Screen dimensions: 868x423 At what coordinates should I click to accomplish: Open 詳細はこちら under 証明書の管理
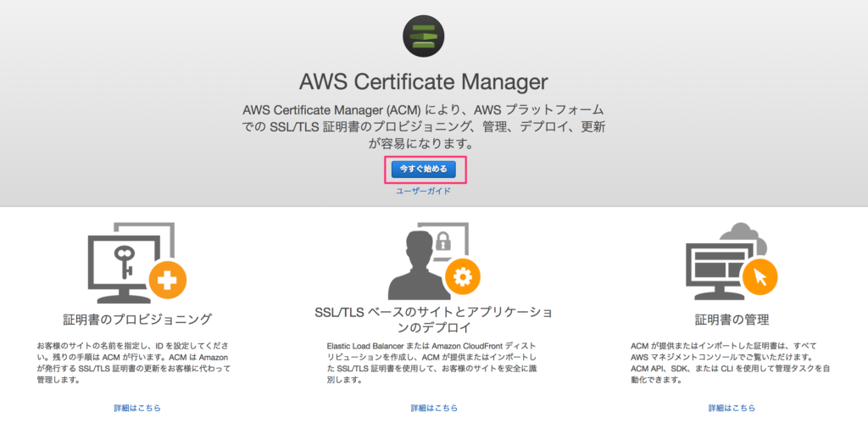(732, 408)
